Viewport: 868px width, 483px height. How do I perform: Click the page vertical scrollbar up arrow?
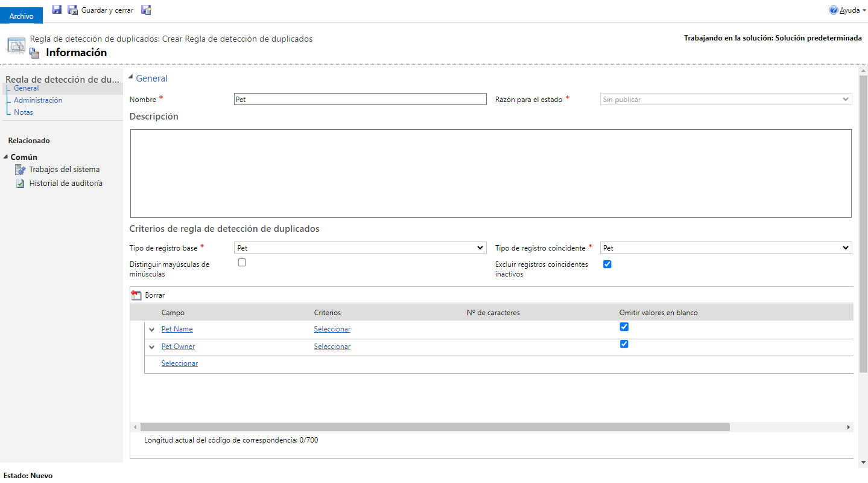pyautogui.click(x=863, y=71)
